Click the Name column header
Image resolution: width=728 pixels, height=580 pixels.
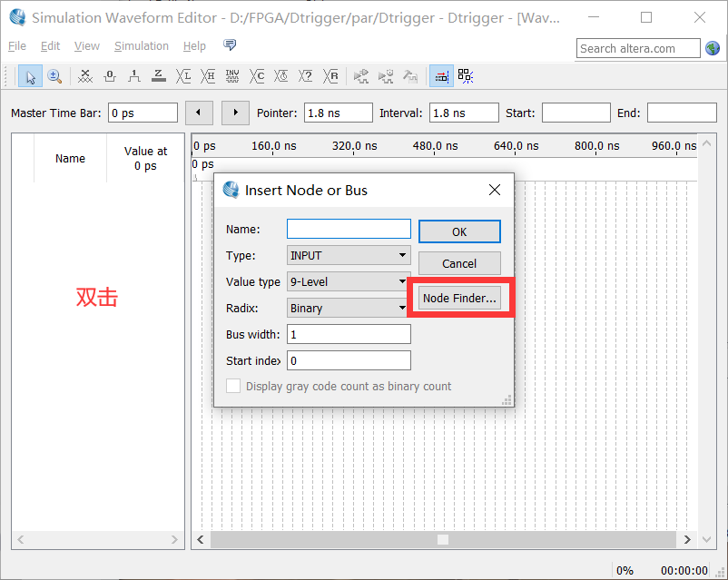click(70, 158)
